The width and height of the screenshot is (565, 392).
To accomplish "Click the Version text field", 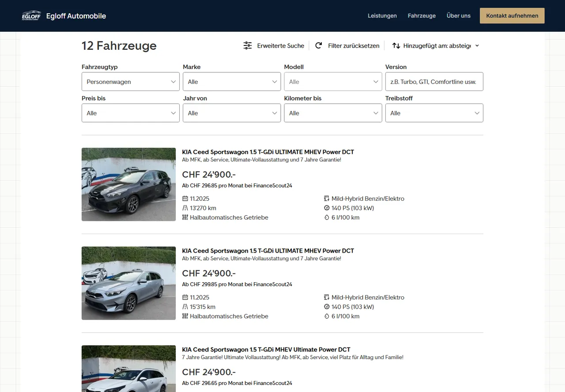I will pos(434,82).
